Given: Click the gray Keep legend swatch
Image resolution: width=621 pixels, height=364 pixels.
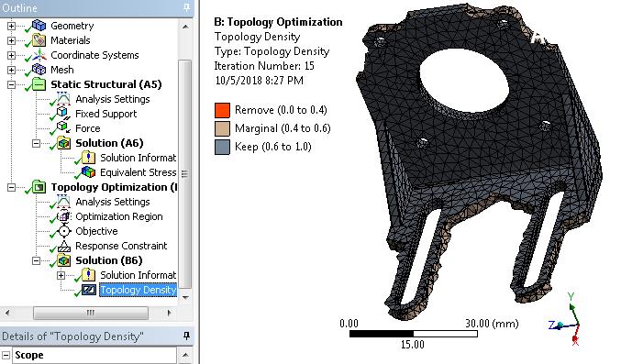Looking at the screenshot, I should point(222,147).
